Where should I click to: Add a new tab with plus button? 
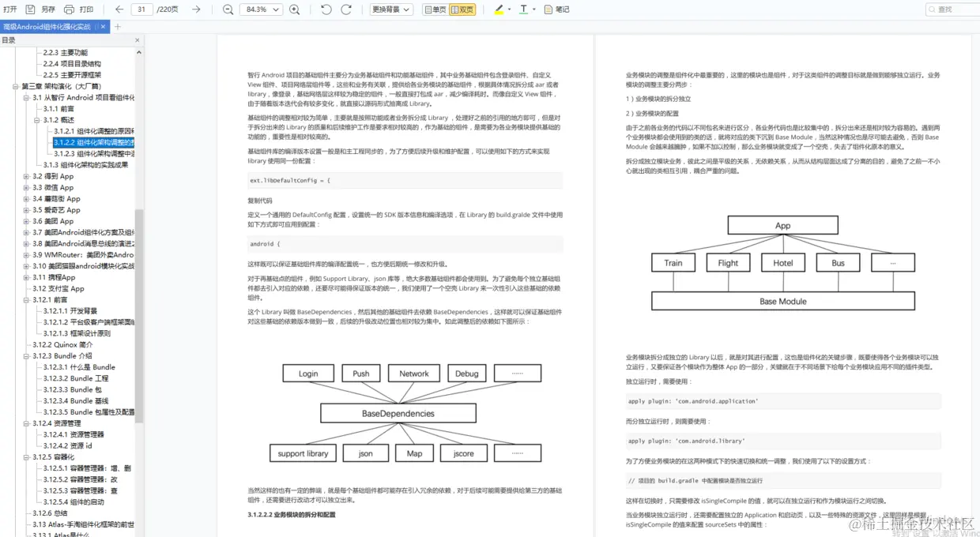click(118, 26)
